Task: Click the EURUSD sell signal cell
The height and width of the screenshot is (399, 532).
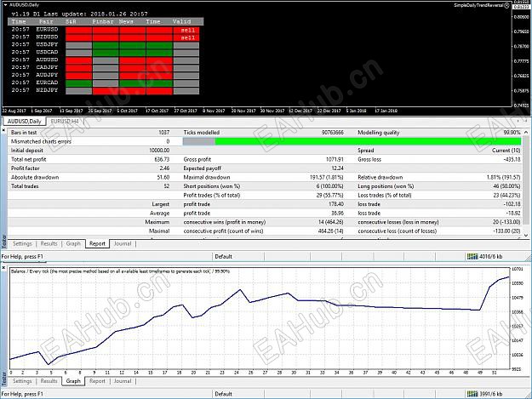Action: 186,30
